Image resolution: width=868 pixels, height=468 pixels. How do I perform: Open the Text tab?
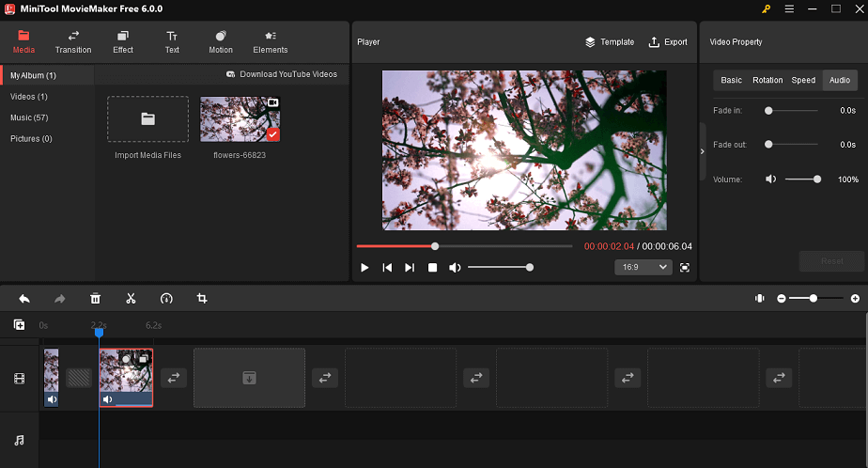pos(172,42)
